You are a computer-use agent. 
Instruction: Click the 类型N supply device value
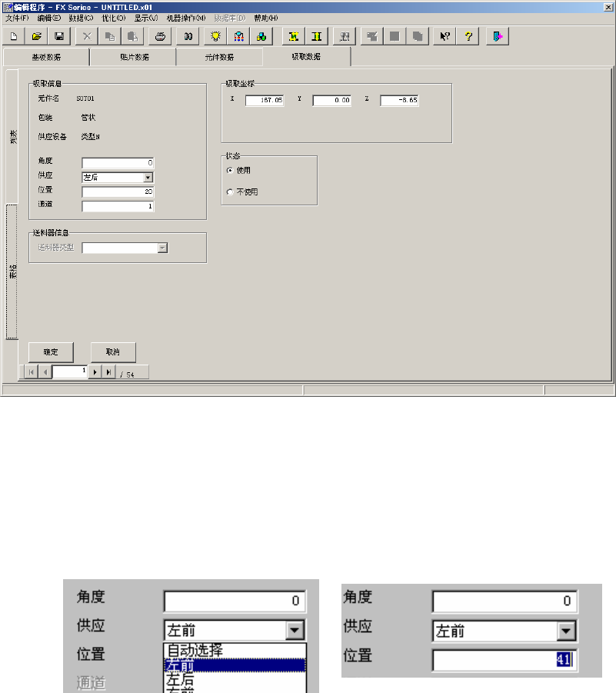point(90,137)
